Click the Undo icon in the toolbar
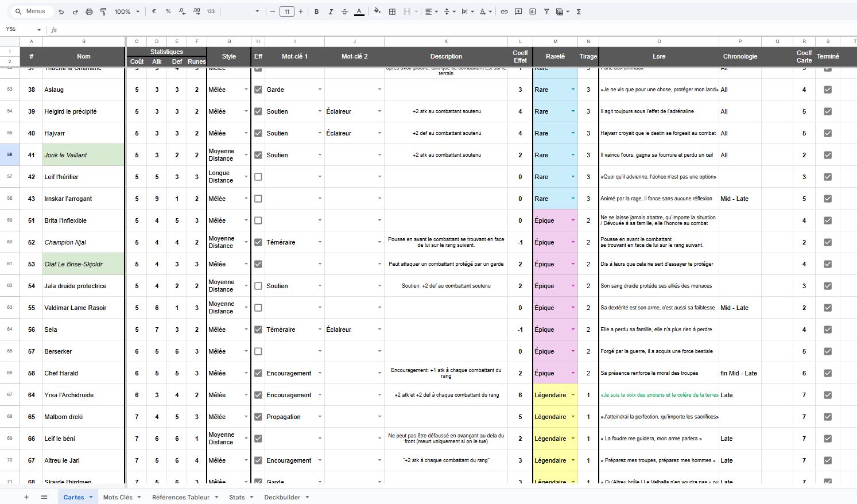Screen dimensions: 857x504 coord(61,11)
